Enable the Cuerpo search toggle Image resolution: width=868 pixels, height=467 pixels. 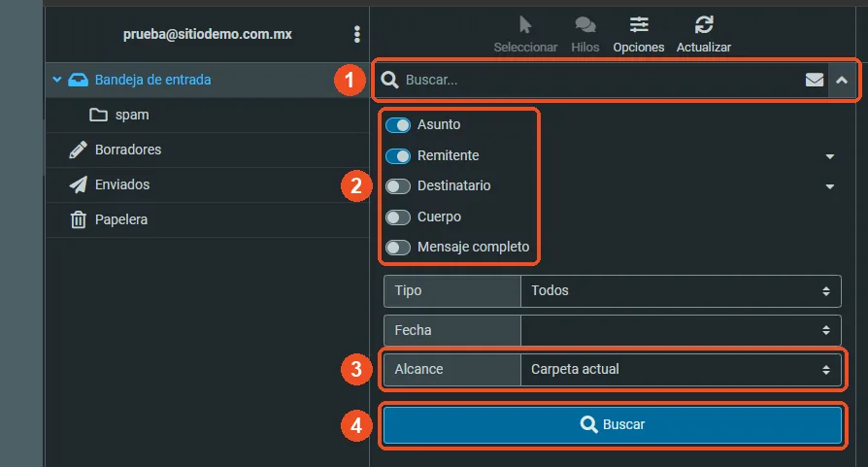tap(398, 217)
